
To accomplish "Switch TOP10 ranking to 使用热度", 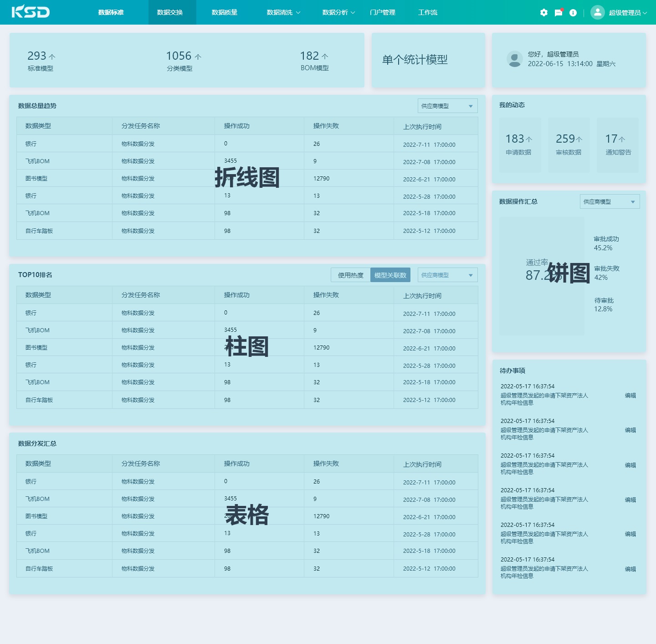I will tap(351, 275).
